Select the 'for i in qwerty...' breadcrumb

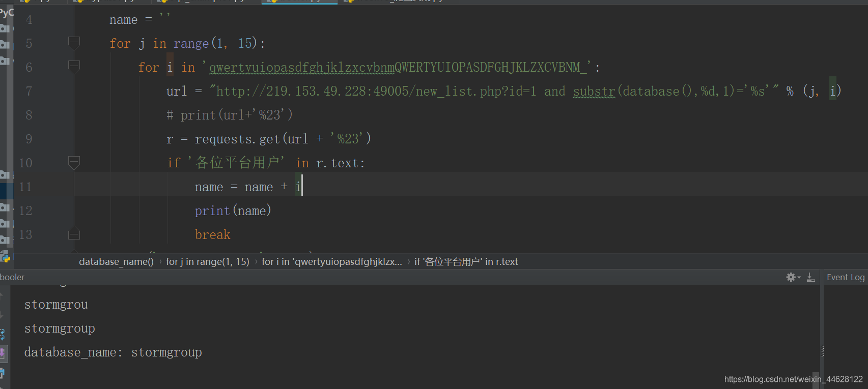(x=332, y=262)
